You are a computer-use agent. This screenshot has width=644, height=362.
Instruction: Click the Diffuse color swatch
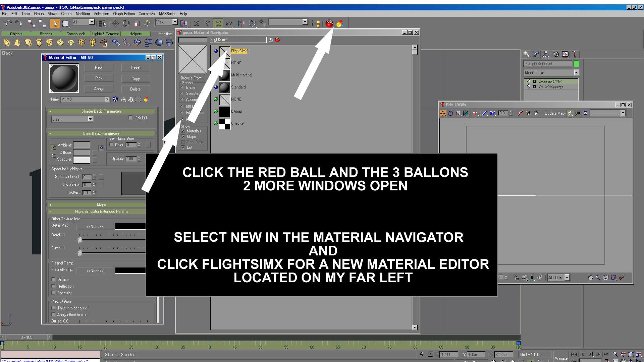pyautogui.click(x=82, y=153)
